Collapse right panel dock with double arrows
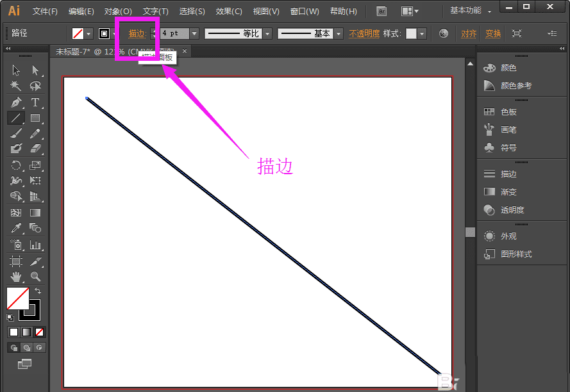Screen dimensions: 570x392 coord(562,48)
